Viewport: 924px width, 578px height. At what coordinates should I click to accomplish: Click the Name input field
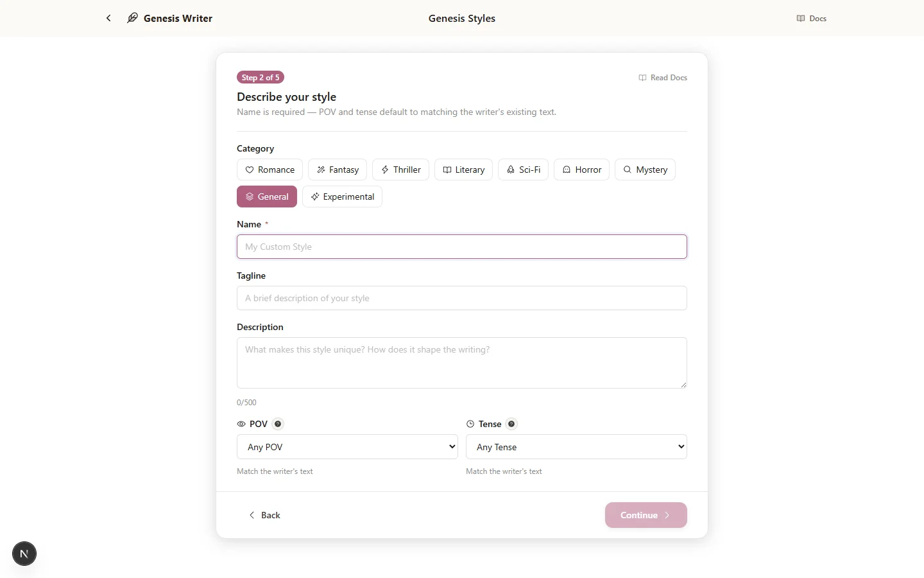point(461,247)
